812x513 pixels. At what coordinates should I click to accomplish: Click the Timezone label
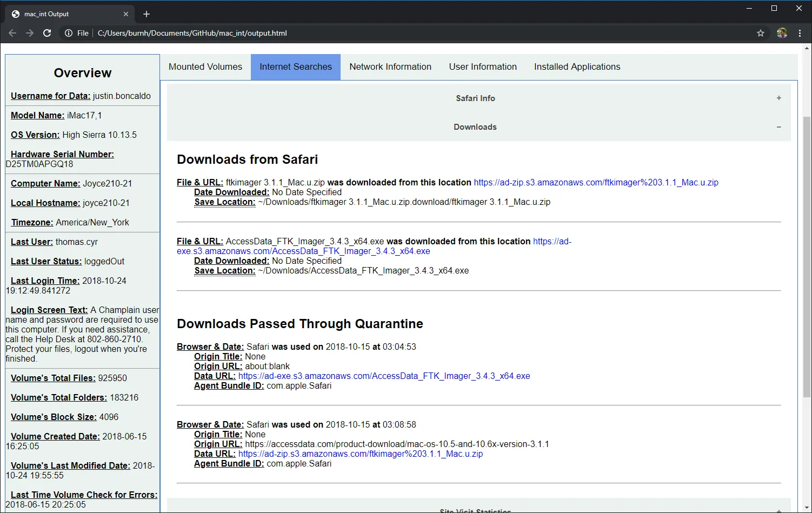32,223
